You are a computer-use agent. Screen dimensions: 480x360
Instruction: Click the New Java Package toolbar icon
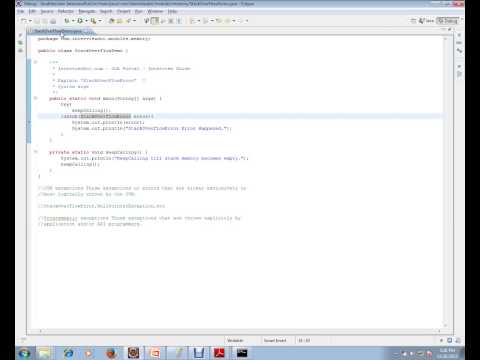pos(112,21)
